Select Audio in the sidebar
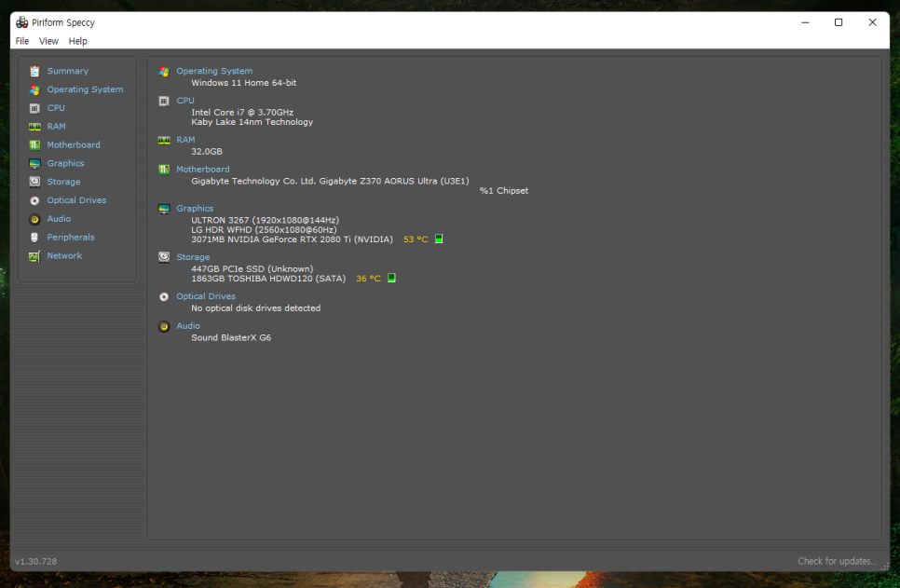This screenshot has width=900, height=588. pos(59,219)
